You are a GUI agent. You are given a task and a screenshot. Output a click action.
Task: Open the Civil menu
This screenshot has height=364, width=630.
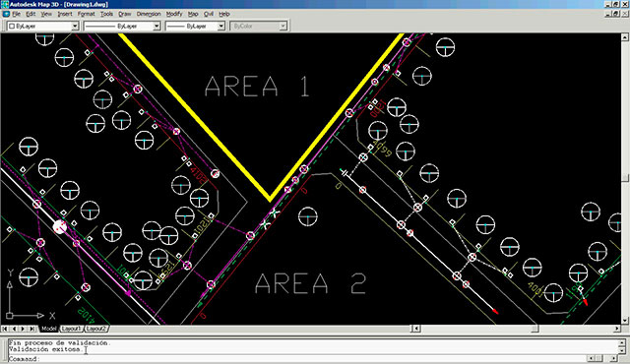point(209,14)
